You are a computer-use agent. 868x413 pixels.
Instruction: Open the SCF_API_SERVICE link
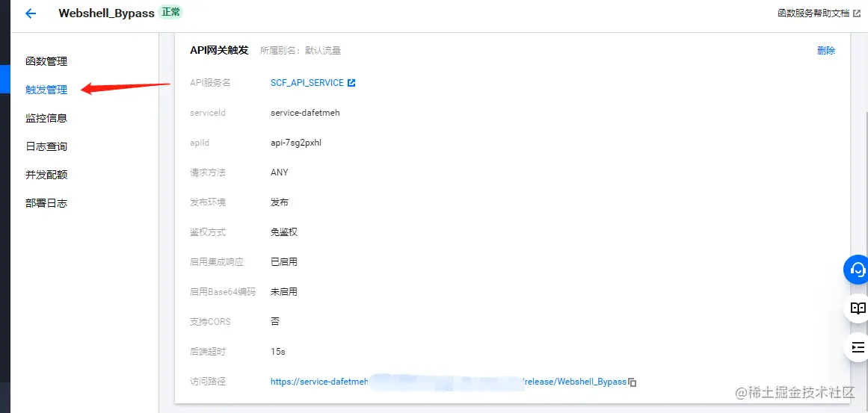pyautogui.click(x=307, y=83)
